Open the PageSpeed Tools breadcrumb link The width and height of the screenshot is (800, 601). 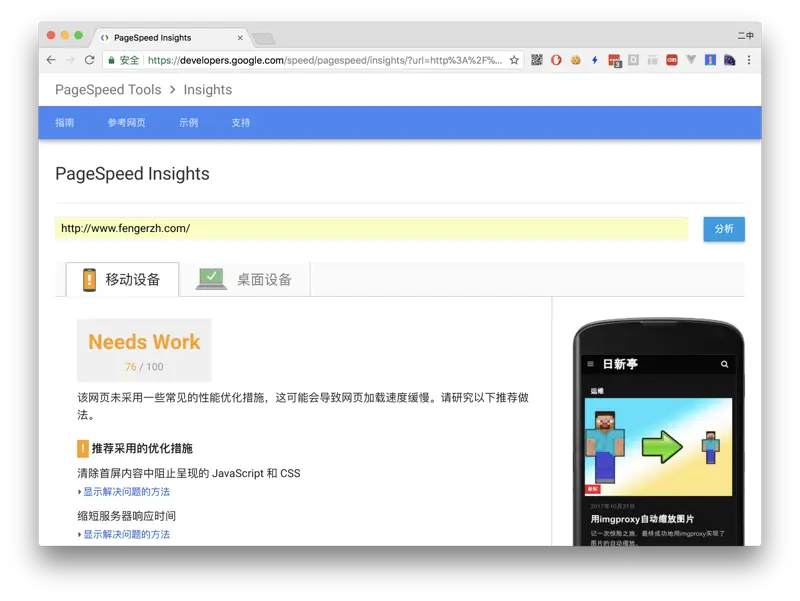pyautogui.click(x=108, y=90)
